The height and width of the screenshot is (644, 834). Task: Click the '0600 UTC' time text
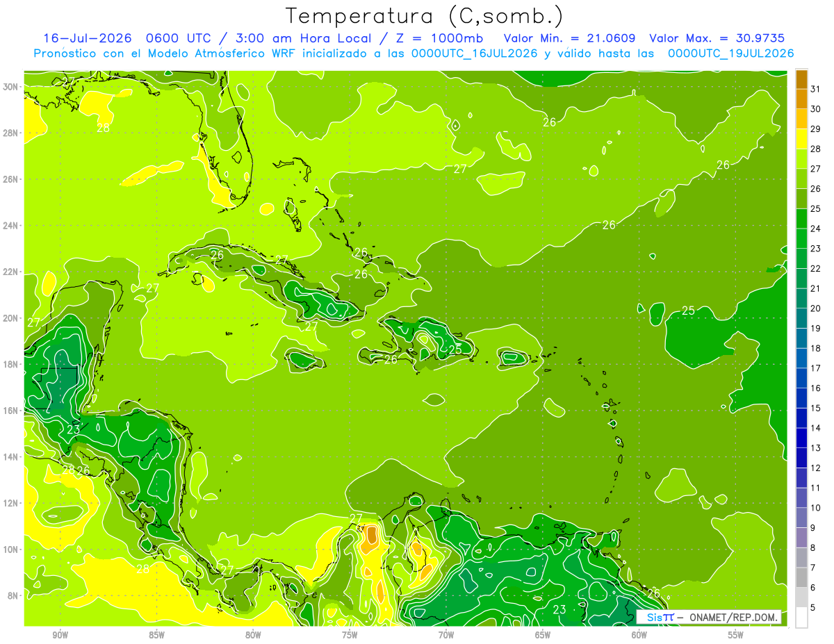tap(178, 38)
